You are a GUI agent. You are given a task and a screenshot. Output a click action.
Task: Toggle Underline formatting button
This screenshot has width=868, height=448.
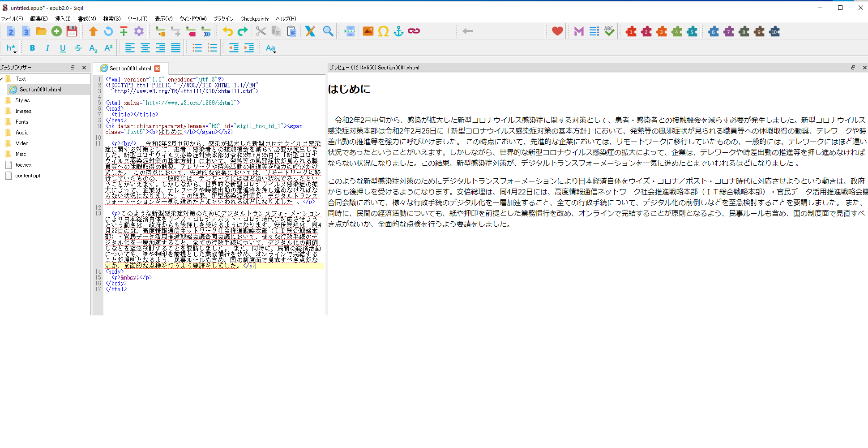[x=63, y=48]
